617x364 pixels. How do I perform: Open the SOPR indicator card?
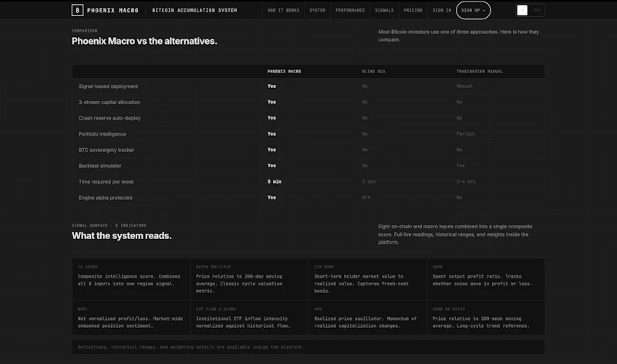click(486, 279)
